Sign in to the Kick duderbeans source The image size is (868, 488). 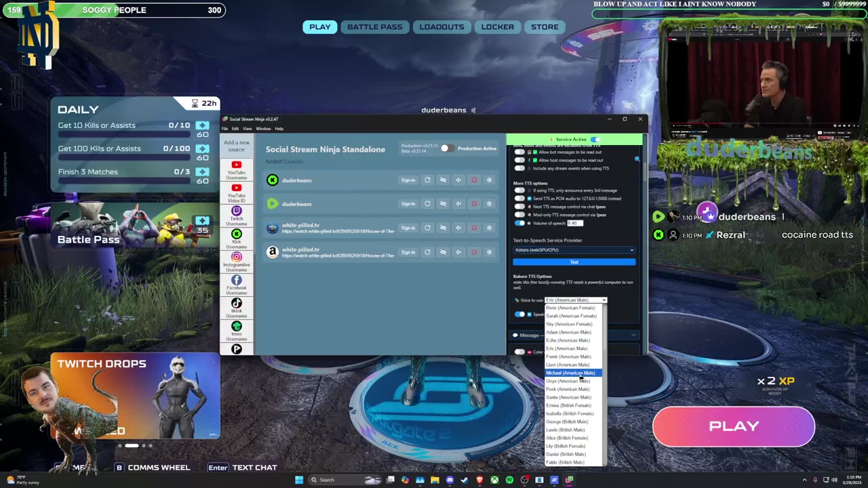coord(408,180)
